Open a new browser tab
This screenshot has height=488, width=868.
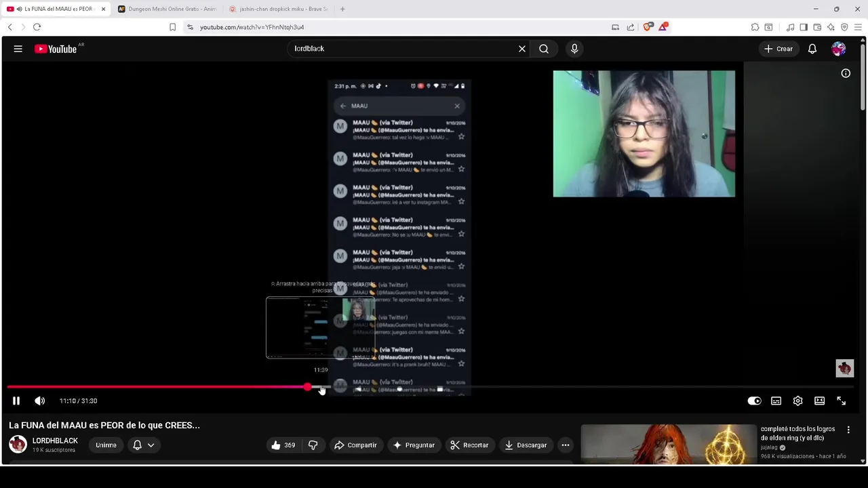[342, 9]
